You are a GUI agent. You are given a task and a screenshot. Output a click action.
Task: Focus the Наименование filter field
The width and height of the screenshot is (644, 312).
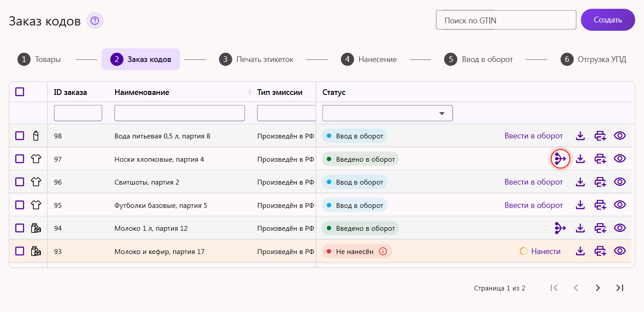pos(180,113)
